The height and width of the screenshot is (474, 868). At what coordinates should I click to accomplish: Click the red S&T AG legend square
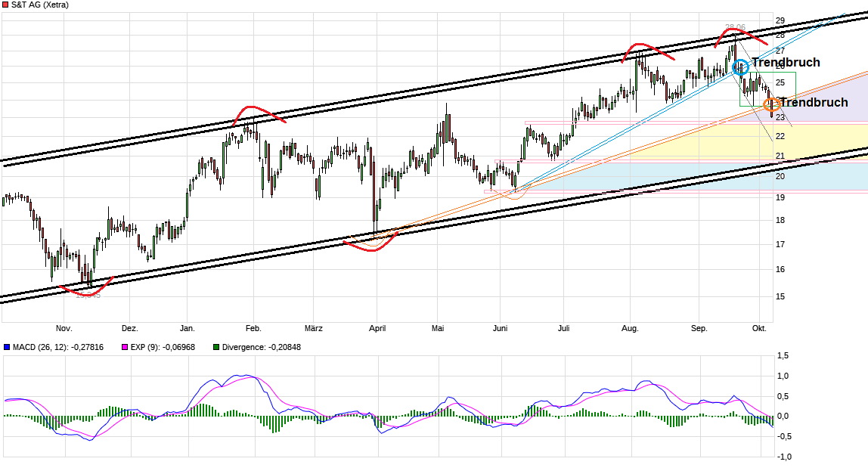click(6, 5)
